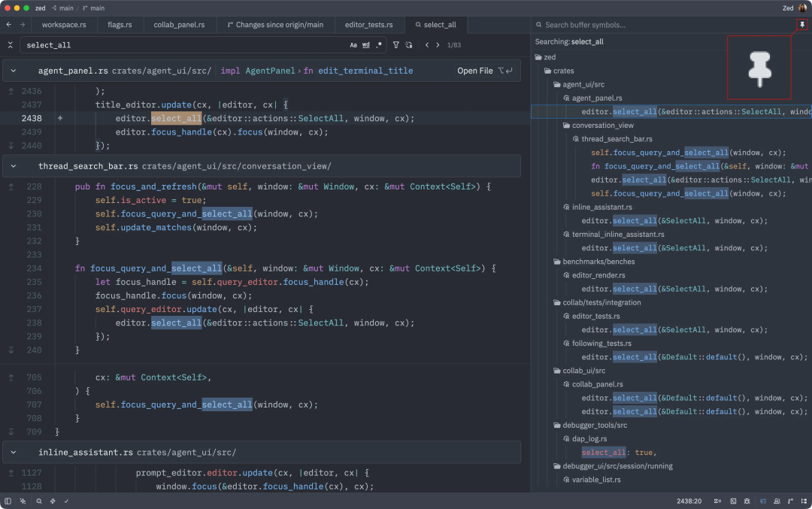Toggle the left dock icon in status bar
The image size is (812, 509).
8,501
